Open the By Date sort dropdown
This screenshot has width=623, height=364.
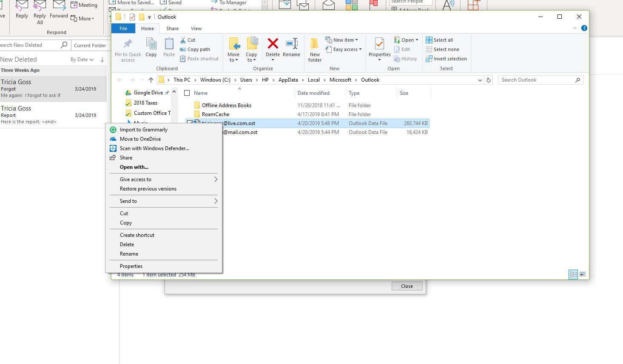pos(82,60)
